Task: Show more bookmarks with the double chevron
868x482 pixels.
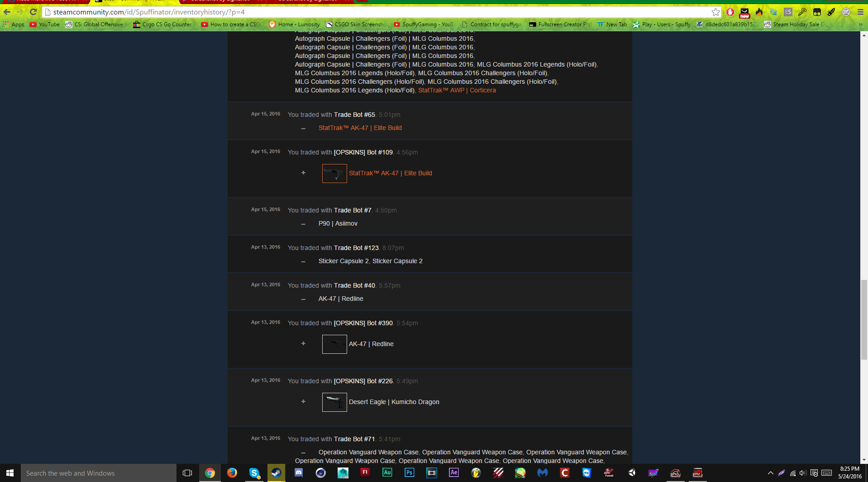Action: point(860,24)
